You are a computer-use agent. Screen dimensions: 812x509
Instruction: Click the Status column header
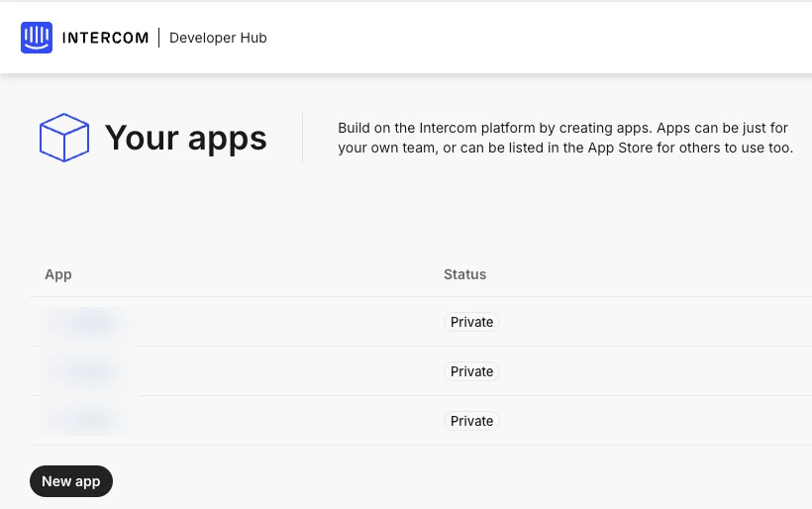coord(465,274)
